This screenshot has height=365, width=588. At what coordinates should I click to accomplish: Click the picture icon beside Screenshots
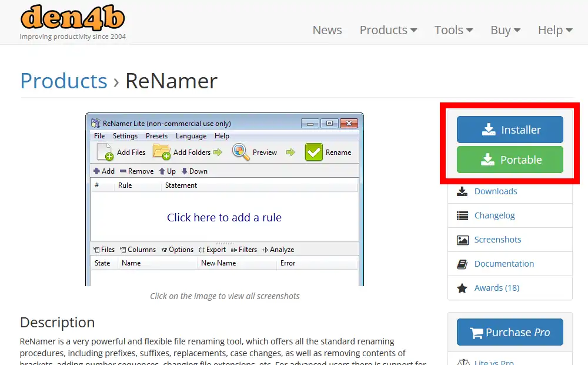pos(463,240)
